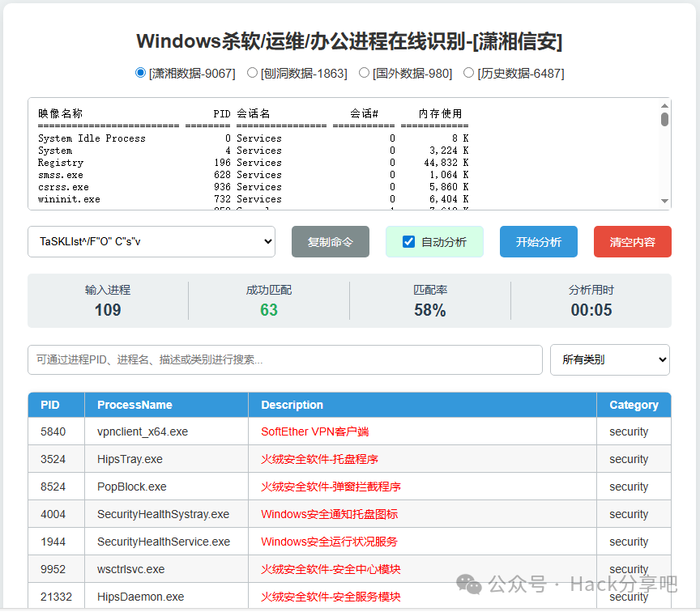This screenshot has height=612, width=700.
Task: Click PID 21332 cell
Action: (x=56, y=596)
